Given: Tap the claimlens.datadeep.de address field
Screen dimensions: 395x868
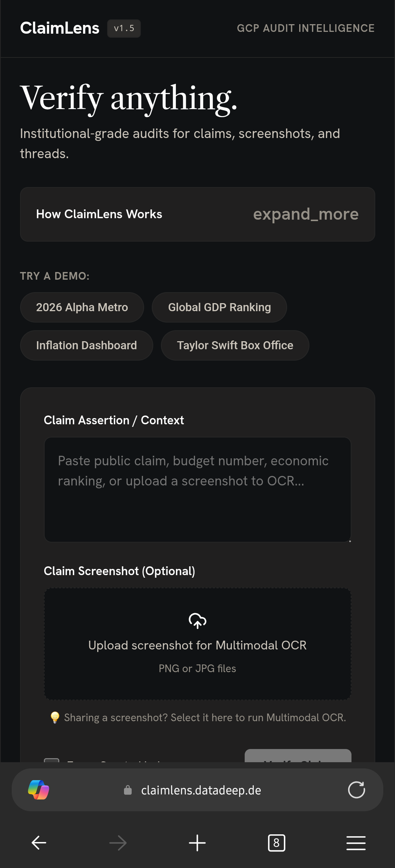Looking at the screenshot, I should [201, 790].
